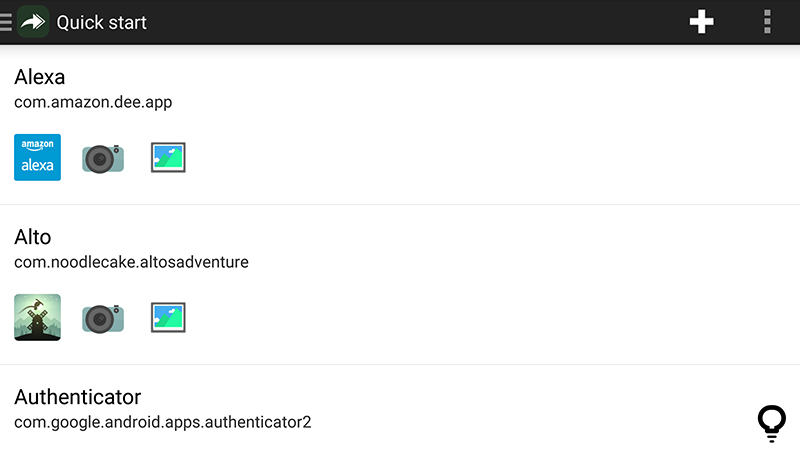Tap empty toolbar area beside Quick start

point(408,22)
